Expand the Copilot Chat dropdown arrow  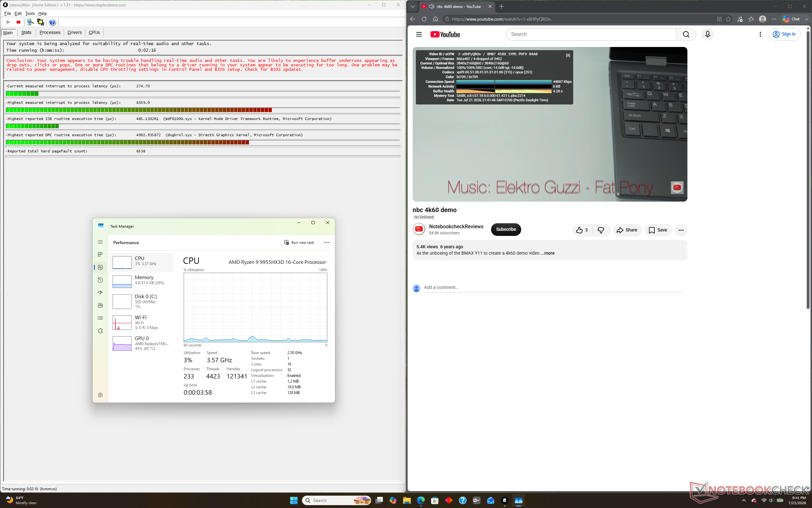point(807,19)
